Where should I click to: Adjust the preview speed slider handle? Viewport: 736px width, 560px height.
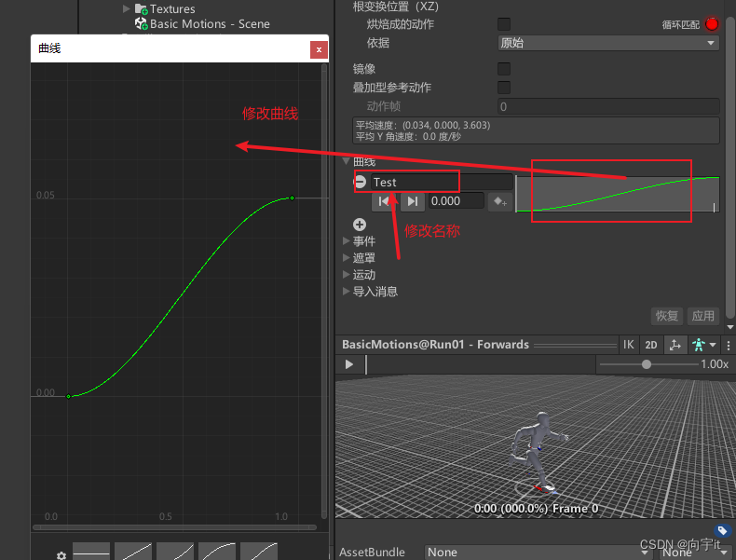[647, 364]
